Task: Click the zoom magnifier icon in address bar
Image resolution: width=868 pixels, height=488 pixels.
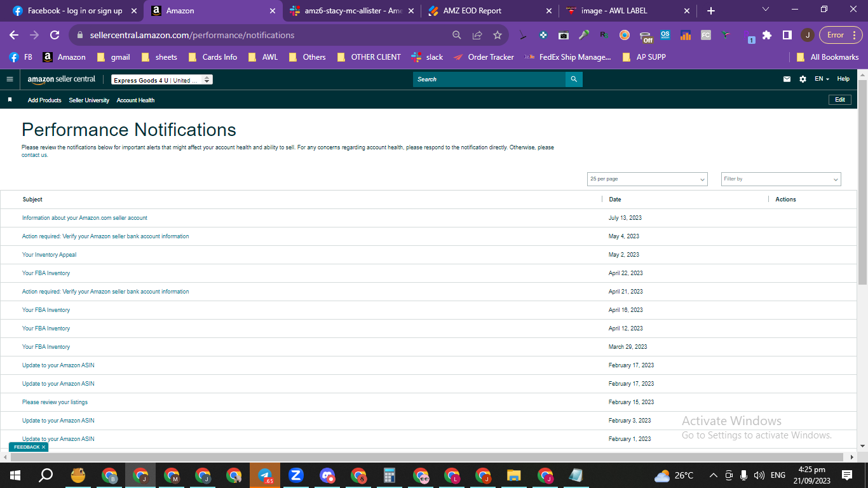Action: click(x=457, y=35)
